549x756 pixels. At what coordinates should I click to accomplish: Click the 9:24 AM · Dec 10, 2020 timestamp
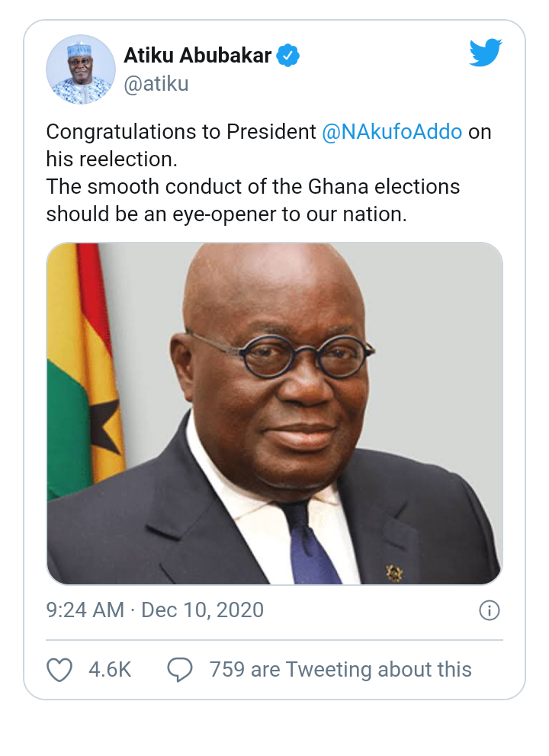pos(155,610)
